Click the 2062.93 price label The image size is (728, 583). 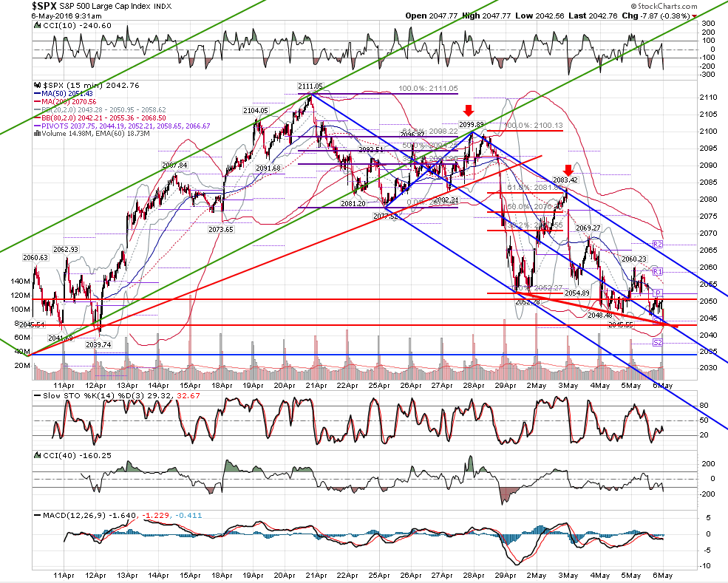click(66, 249)
